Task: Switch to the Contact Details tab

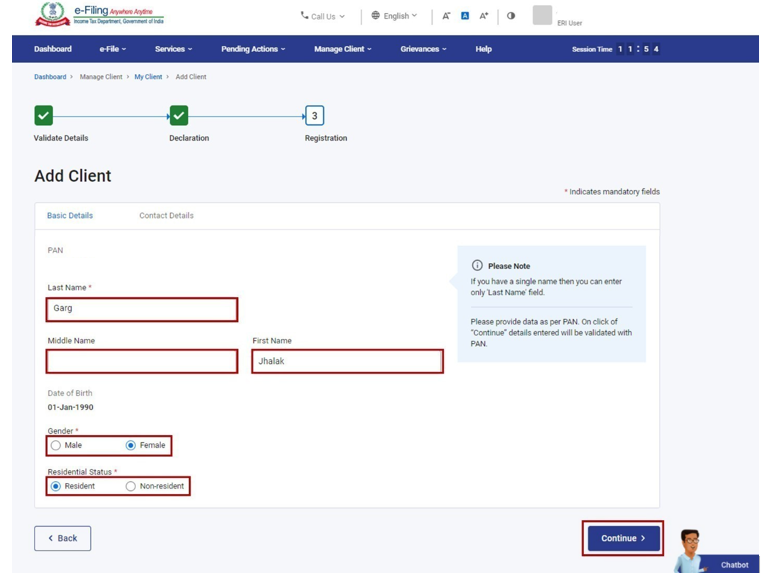Action: [x=166, y=216]
